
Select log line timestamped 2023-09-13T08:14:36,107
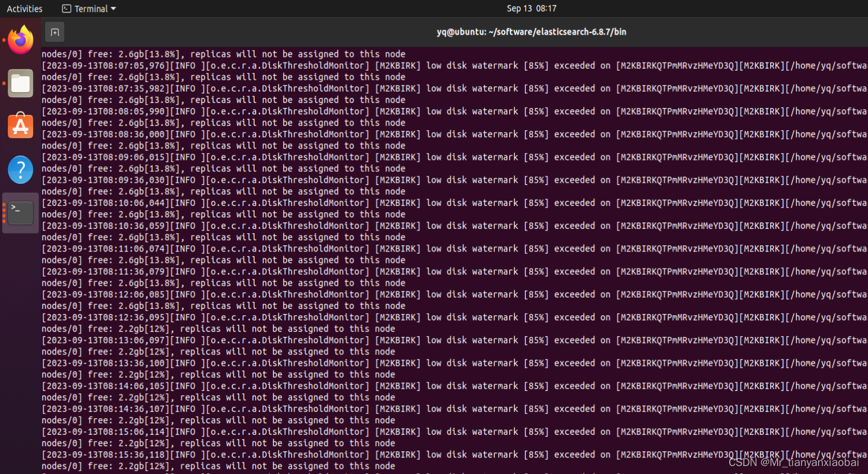coord(455,409)
